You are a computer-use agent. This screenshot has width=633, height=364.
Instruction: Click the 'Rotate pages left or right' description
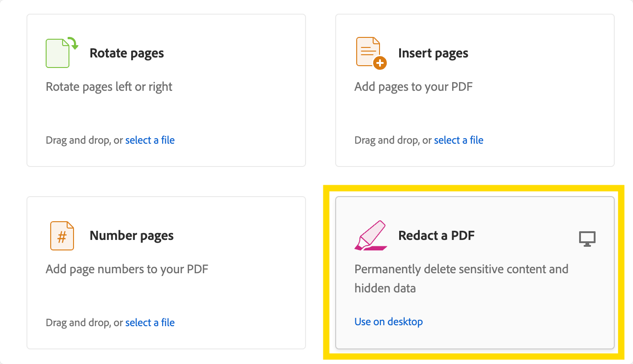click(109, 87)
